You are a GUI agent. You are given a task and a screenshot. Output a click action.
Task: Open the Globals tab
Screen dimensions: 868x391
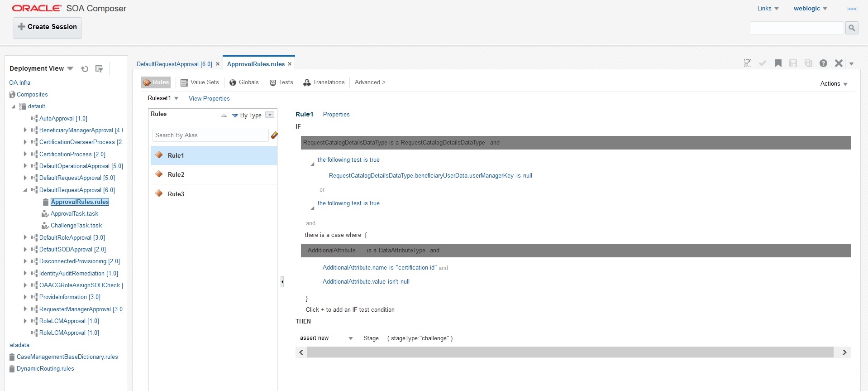244,82
